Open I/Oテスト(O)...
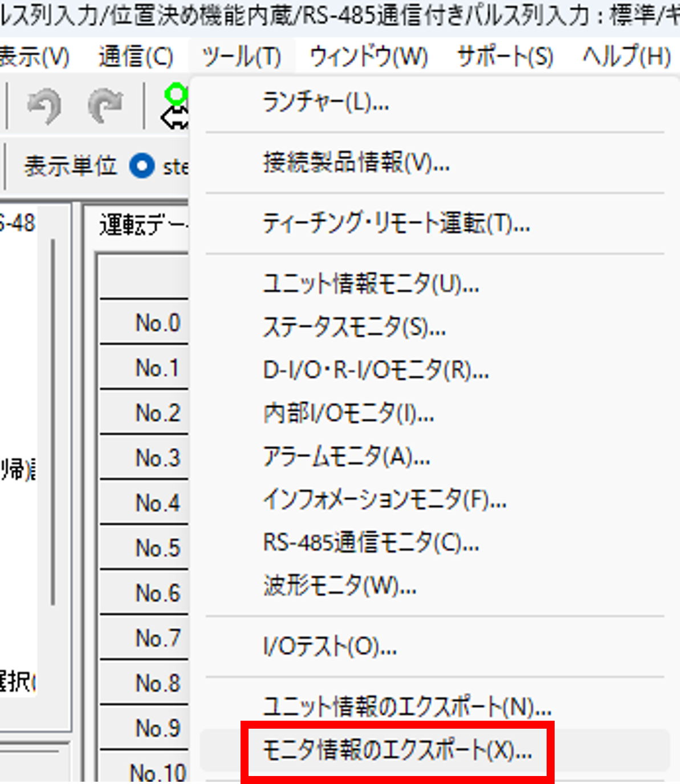This screenshot has width=680, height=784. [x=435, y=647]
